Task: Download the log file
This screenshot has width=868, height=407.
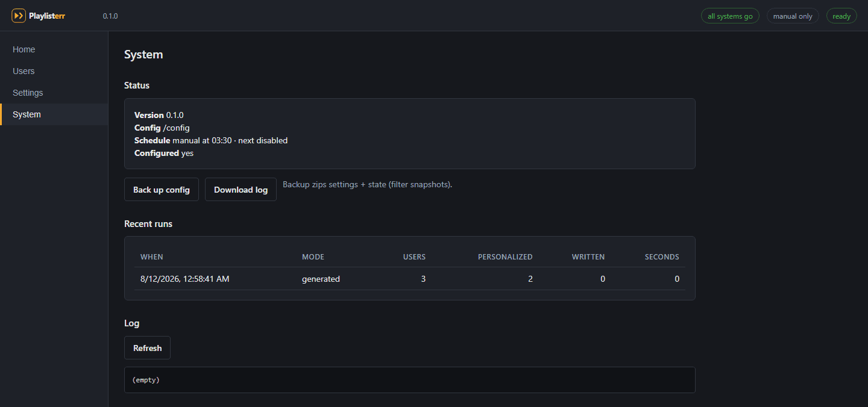Action: [241, 190]
